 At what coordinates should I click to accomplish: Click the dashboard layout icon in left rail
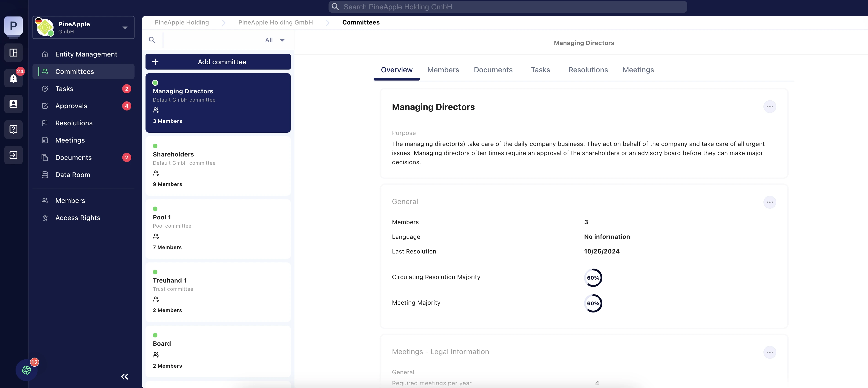point(13,53)
